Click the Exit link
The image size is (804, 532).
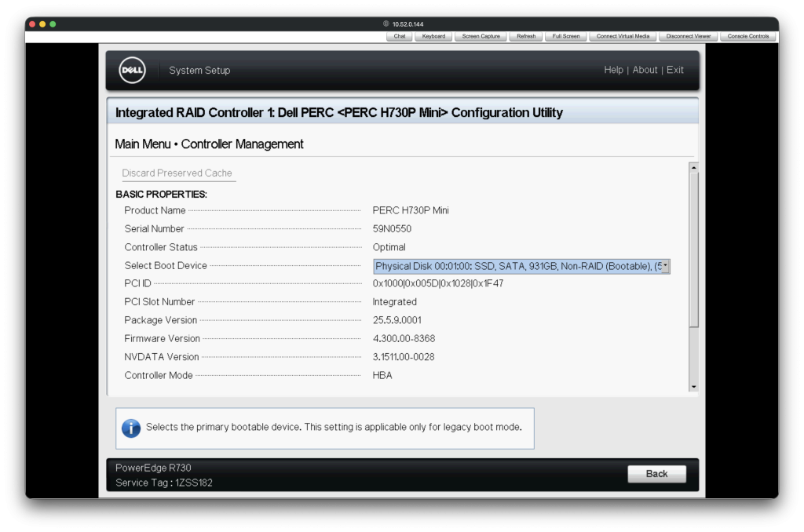pos(674,70)
